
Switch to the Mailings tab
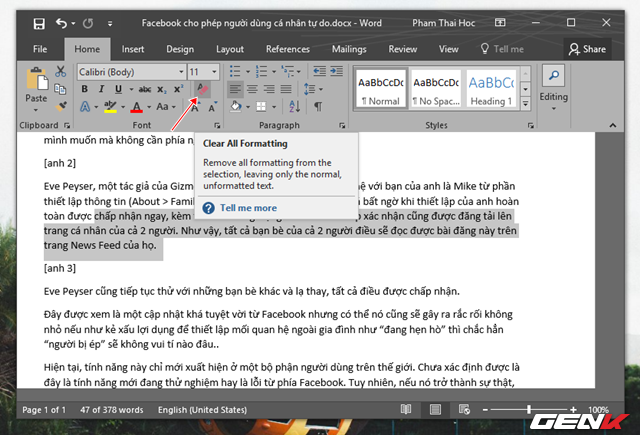(x=349, y=49)
